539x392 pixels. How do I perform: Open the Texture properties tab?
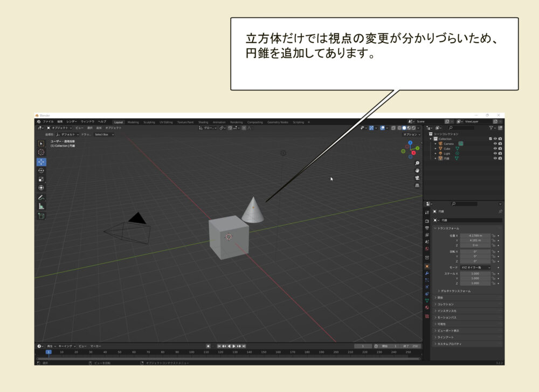[x=427, y=317]
